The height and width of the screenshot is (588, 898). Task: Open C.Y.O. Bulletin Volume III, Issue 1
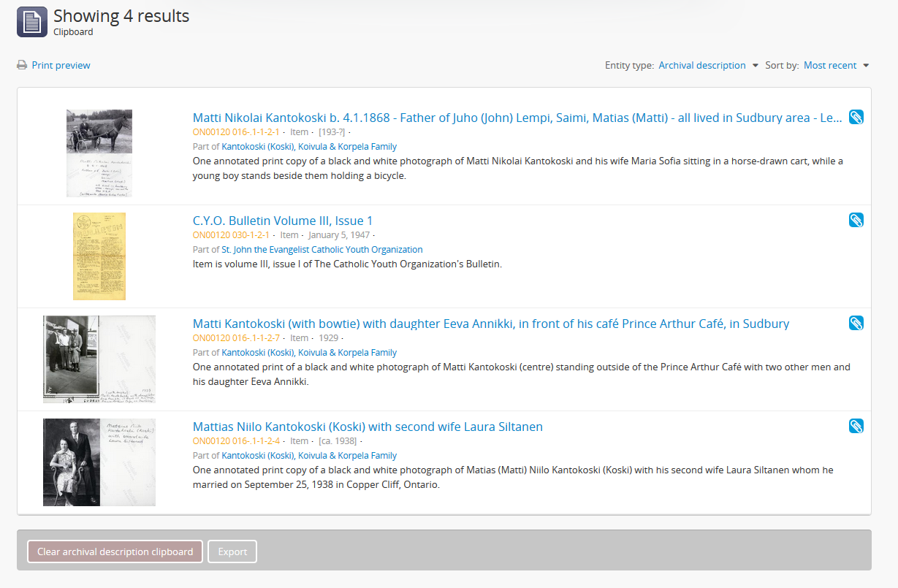pyautogui.click(x=283, y=221)
